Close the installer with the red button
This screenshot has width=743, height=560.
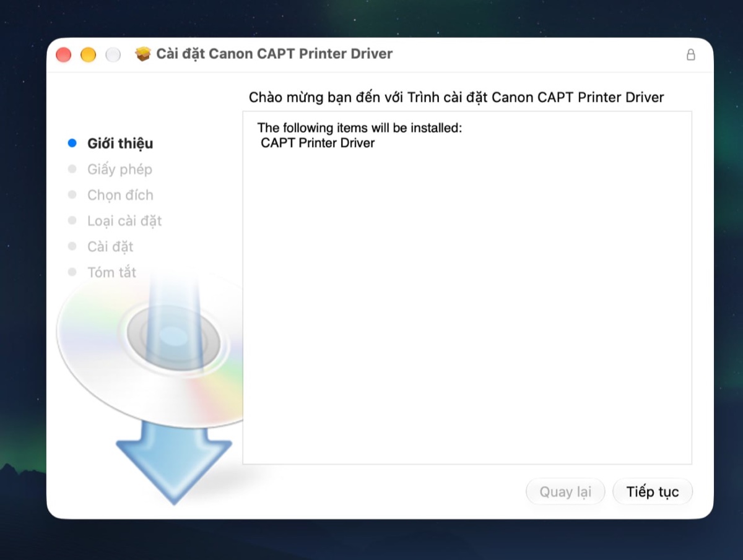64,54
